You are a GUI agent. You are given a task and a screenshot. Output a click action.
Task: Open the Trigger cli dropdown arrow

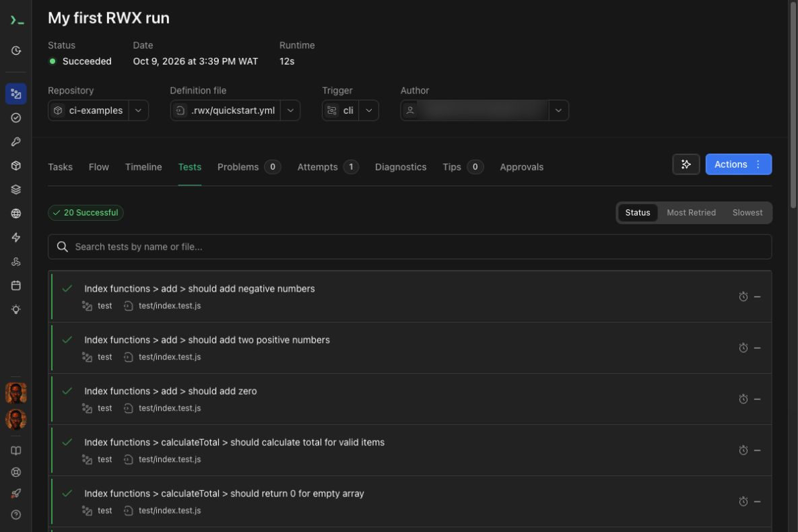[369, 110]
